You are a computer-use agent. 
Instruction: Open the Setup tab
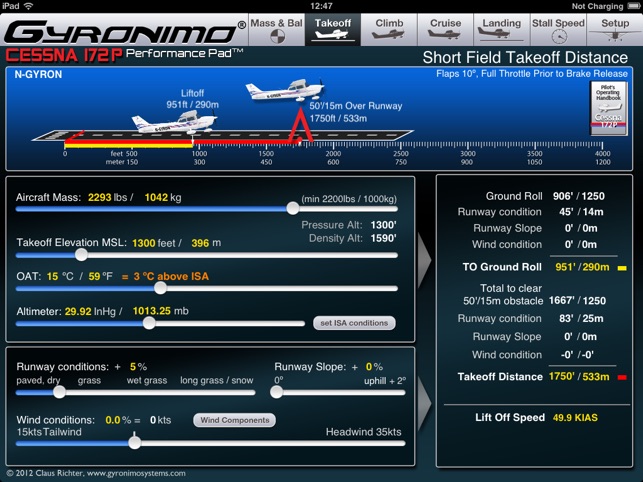[x=615, y=30]
